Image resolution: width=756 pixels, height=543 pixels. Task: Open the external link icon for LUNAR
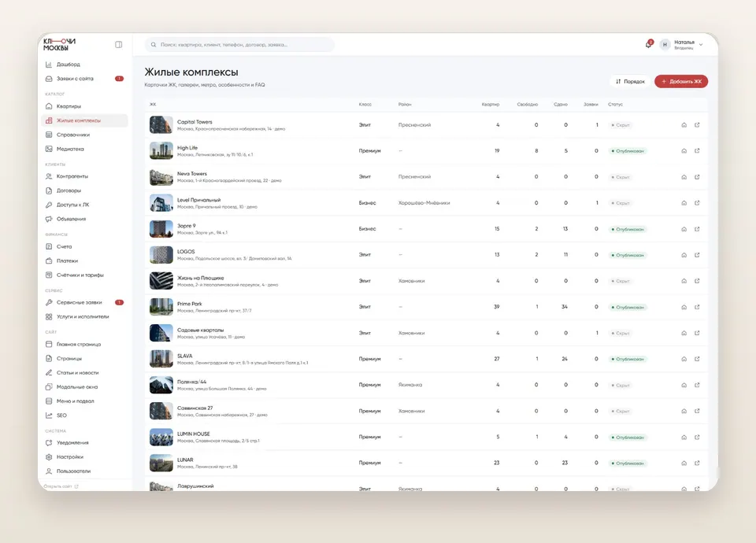pyautogui.click(x=697, y=463)
